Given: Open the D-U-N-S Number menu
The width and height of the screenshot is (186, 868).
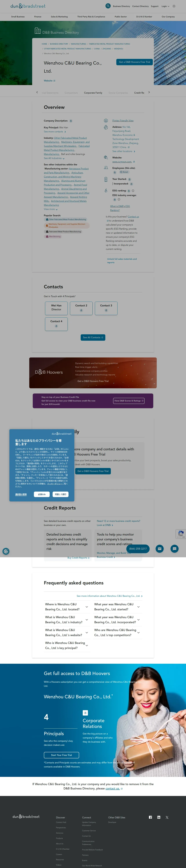Looking at the screenshot, I should click(x=144, y=16).
